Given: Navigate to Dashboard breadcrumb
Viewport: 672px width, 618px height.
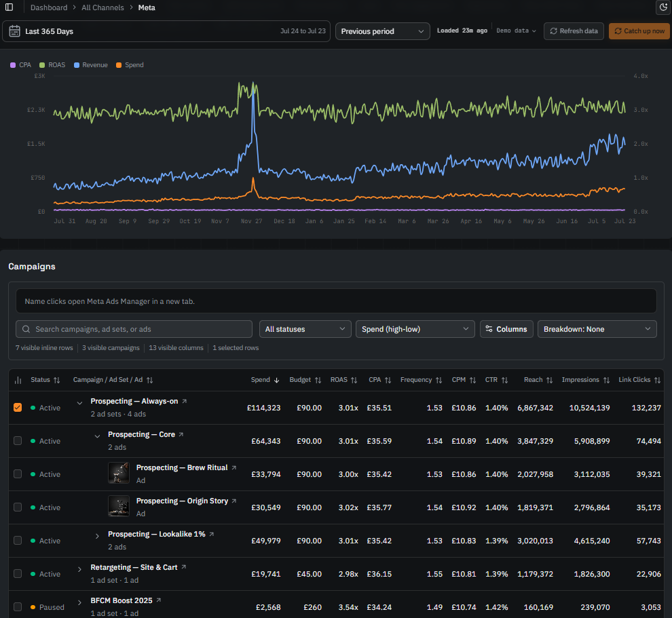Looking at the screenshot, I should tap(49, 7).
